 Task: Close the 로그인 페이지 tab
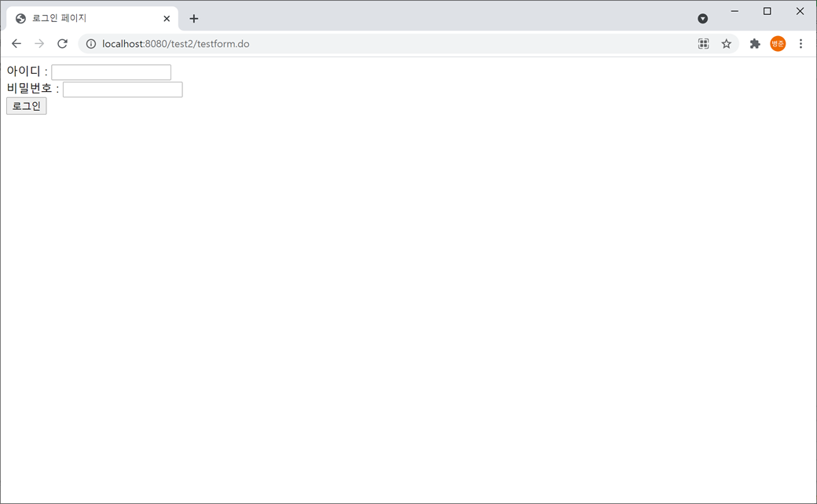pos(167,19)
